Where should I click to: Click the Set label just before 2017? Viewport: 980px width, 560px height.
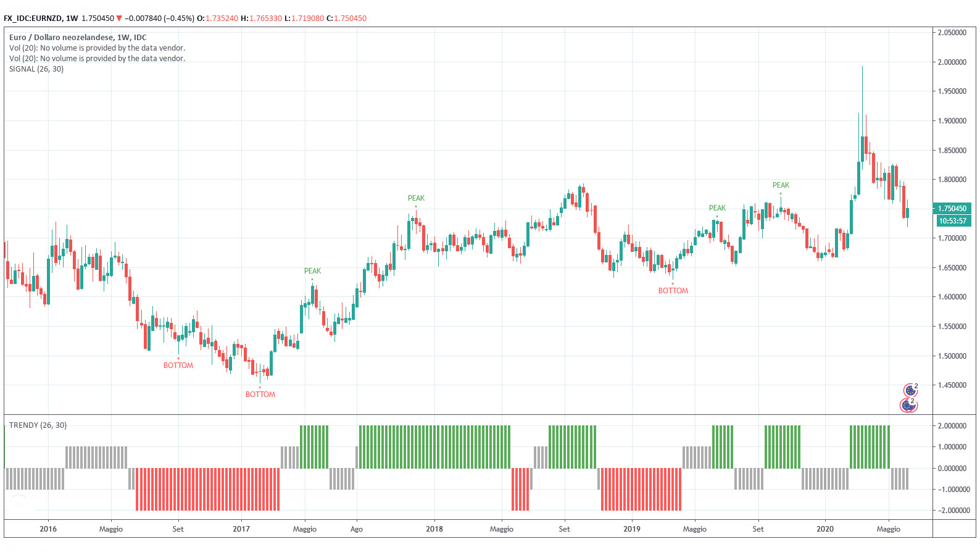point(178,529)
